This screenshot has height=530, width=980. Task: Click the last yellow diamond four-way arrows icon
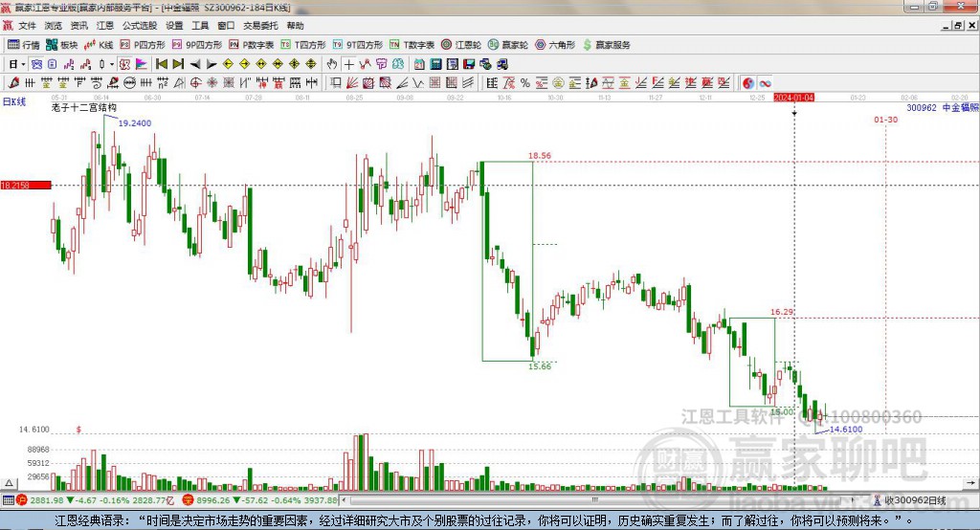[x=311, y=64]
